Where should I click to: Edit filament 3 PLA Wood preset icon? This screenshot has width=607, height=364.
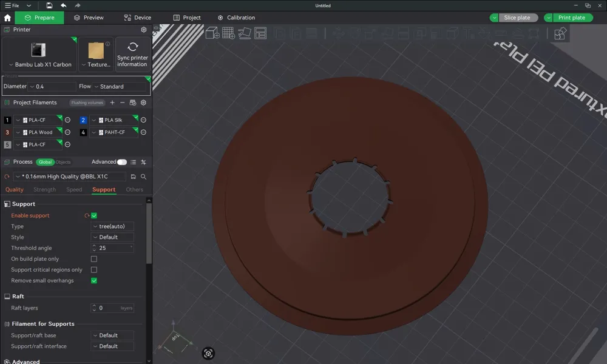[x=67, y=132]
